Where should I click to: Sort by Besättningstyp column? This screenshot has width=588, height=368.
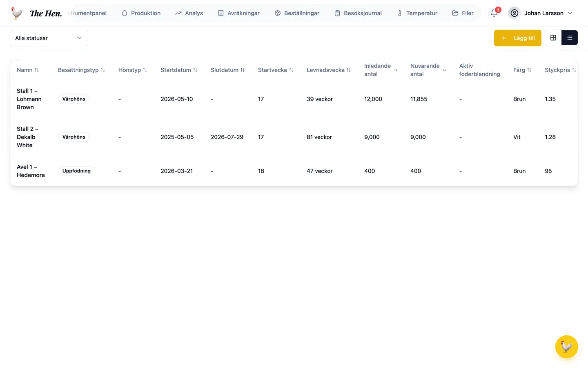click(x=82, y=70)
